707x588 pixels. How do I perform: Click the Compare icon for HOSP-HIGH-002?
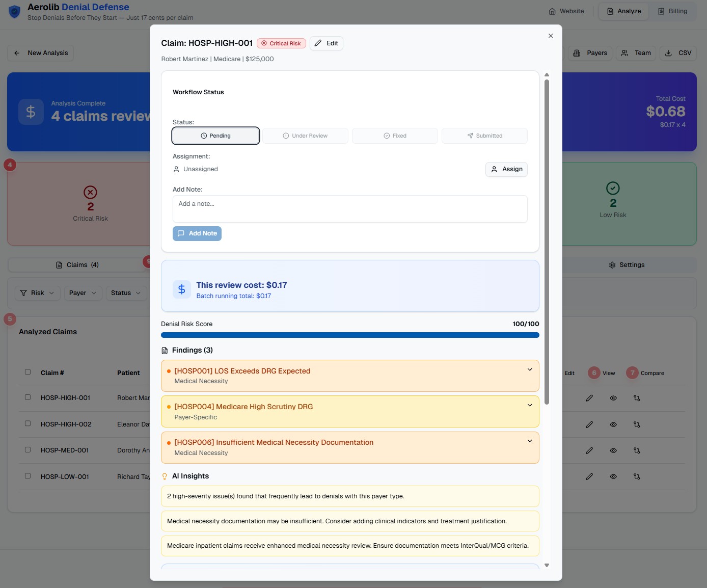(x=636, y=424)
